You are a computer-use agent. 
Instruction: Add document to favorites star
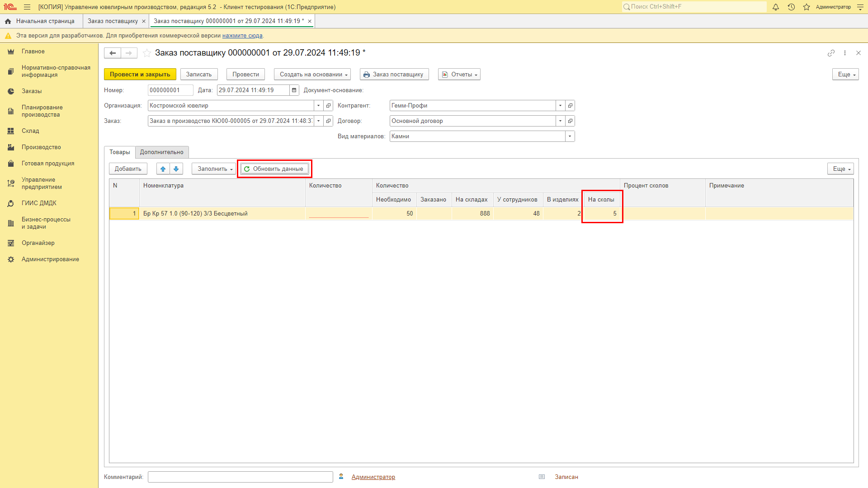tap(147, 53)
